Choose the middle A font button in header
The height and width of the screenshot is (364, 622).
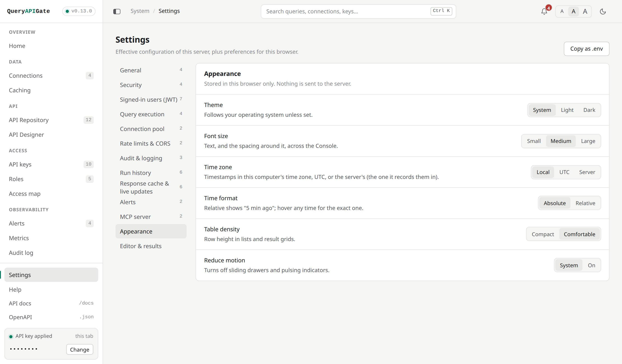(x=573, y=11)
